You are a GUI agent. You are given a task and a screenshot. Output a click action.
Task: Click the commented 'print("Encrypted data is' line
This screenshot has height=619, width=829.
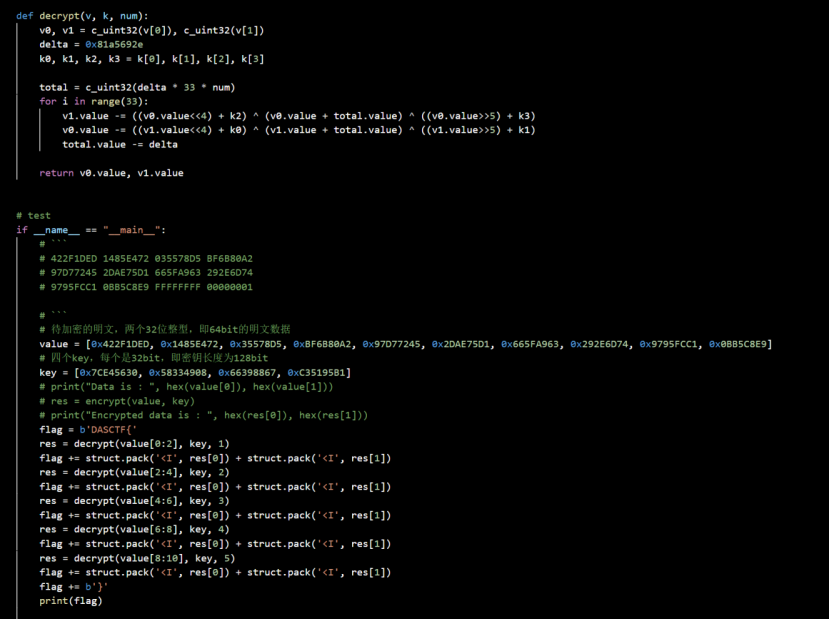204,415
